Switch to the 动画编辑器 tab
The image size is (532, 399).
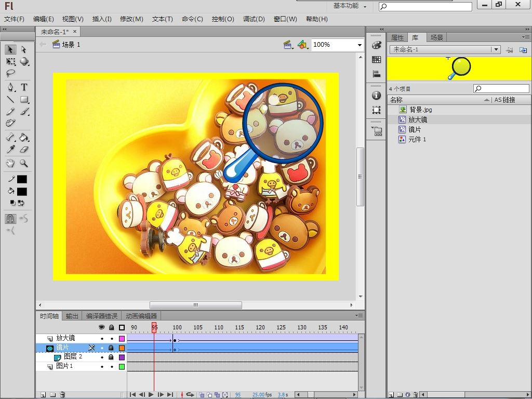click(x=141, y=316)
